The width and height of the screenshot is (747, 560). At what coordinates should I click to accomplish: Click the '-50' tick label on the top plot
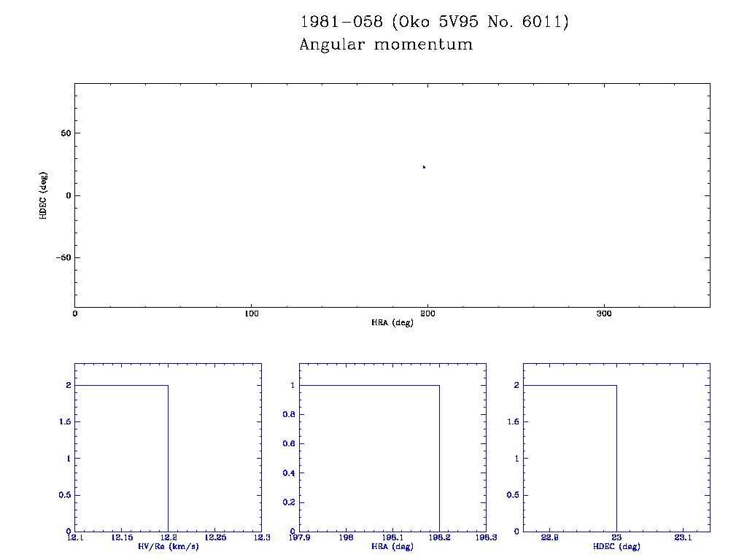[x=61, y=258]
